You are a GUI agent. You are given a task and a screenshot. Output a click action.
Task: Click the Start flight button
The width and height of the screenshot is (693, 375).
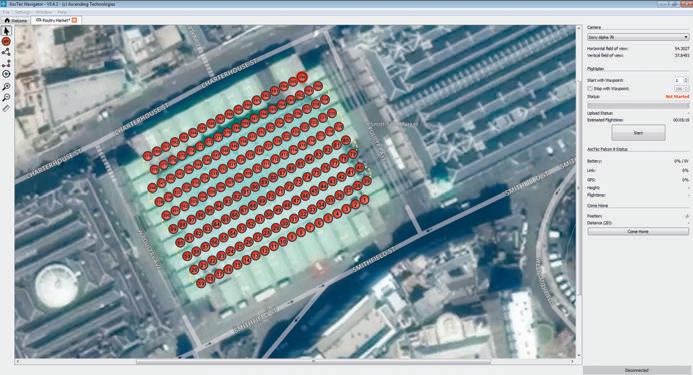(638, 133)
